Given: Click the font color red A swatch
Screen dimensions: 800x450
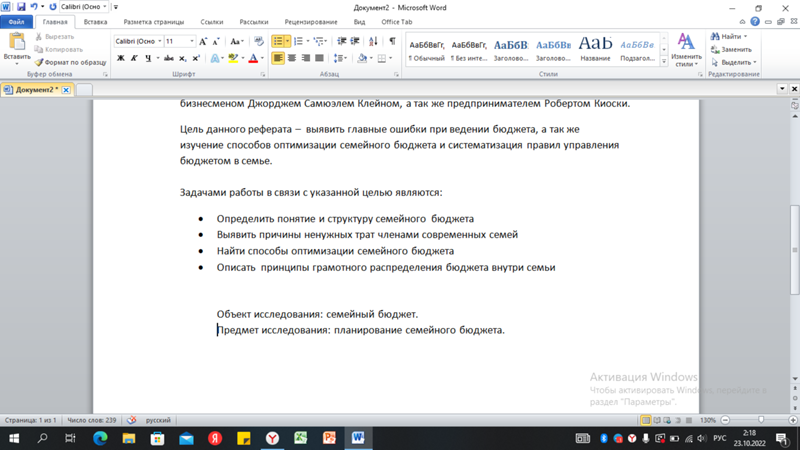Looking at the screenshot, I should [252, 59].
